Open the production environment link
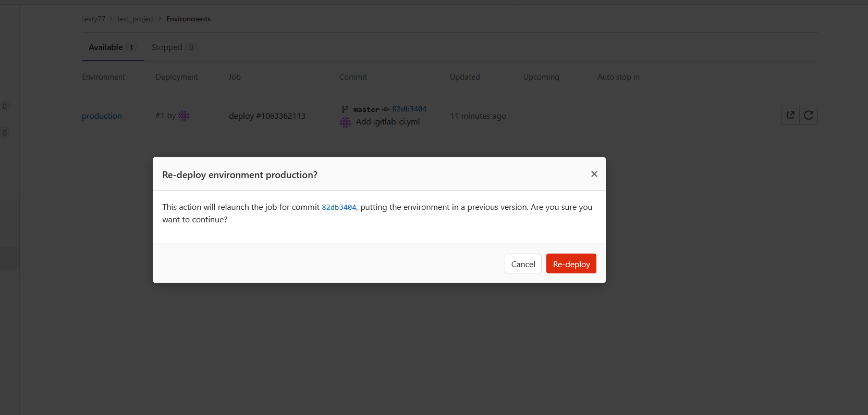 coord(102,116)
